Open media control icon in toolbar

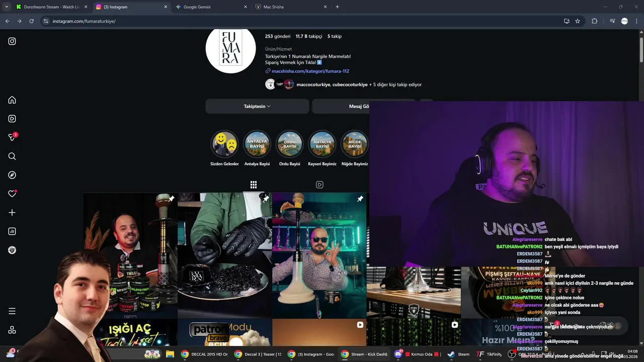point(612,21)
